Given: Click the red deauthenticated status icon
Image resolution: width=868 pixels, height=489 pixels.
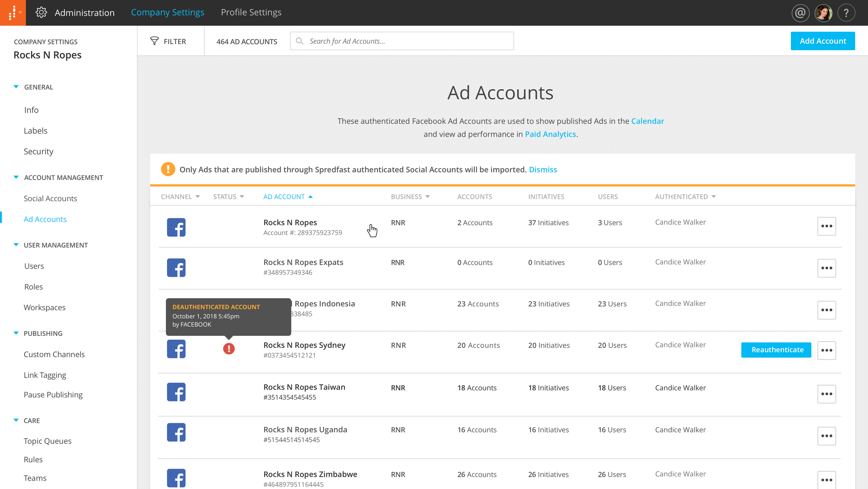Looking at the screenshot, I should coord(229,349).
